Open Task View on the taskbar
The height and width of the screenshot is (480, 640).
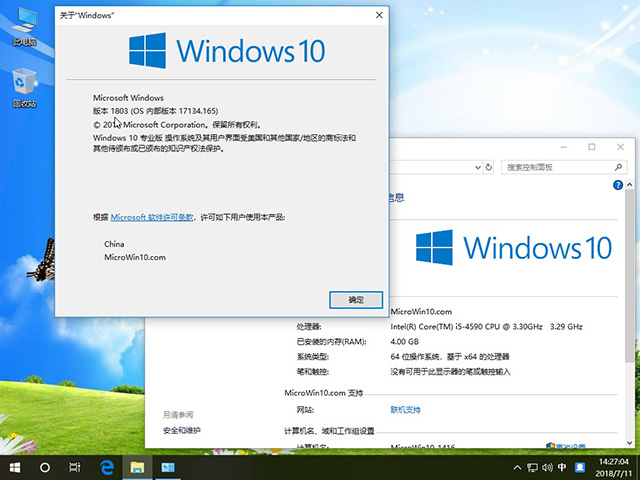(75, 468)
